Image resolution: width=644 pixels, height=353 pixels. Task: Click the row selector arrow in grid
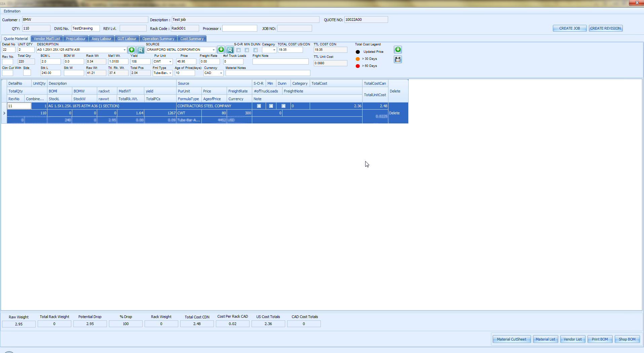tap(4, 113)
